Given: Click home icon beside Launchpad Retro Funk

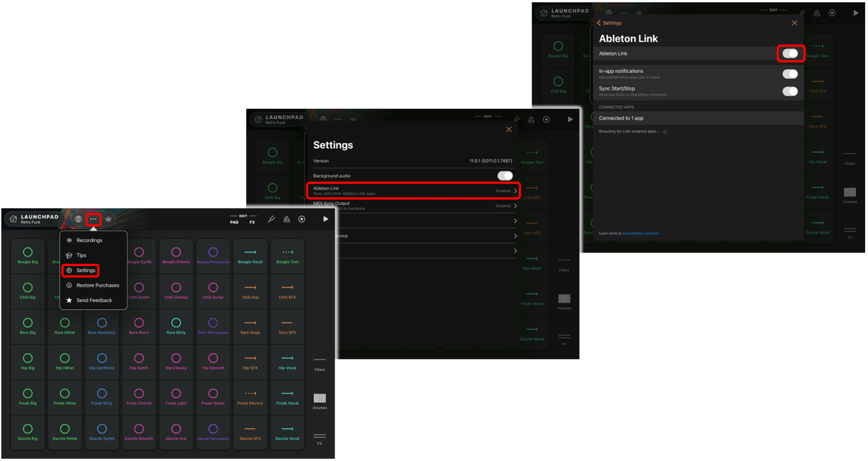Looking at the screenshot, I should (13, 219).
